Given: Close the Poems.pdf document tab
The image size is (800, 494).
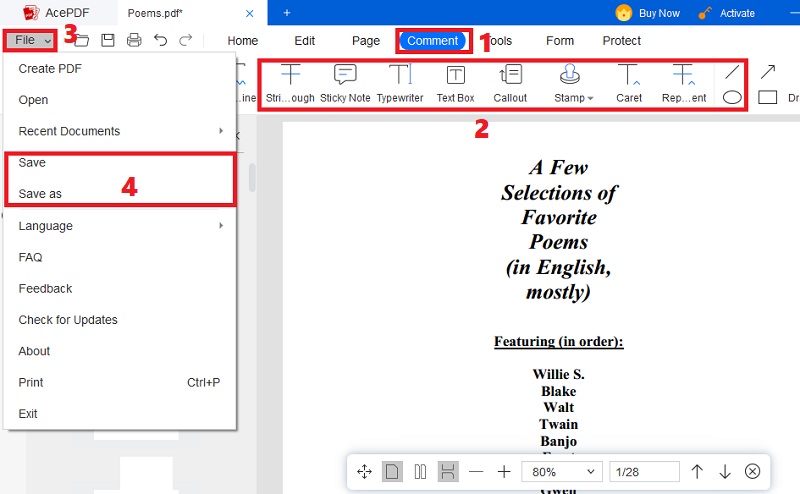Looking at the screenshot, I should 249,13.
